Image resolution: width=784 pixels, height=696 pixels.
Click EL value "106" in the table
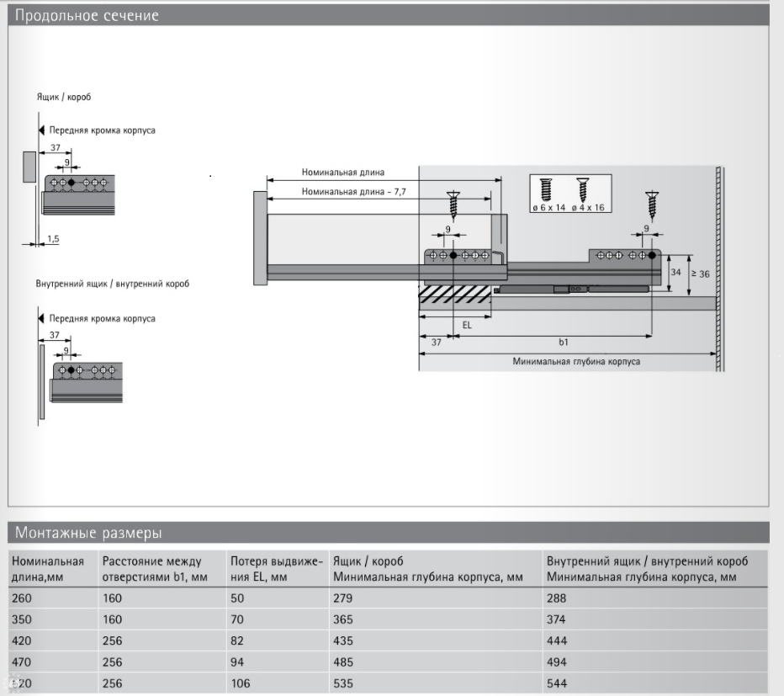(241, 683)
